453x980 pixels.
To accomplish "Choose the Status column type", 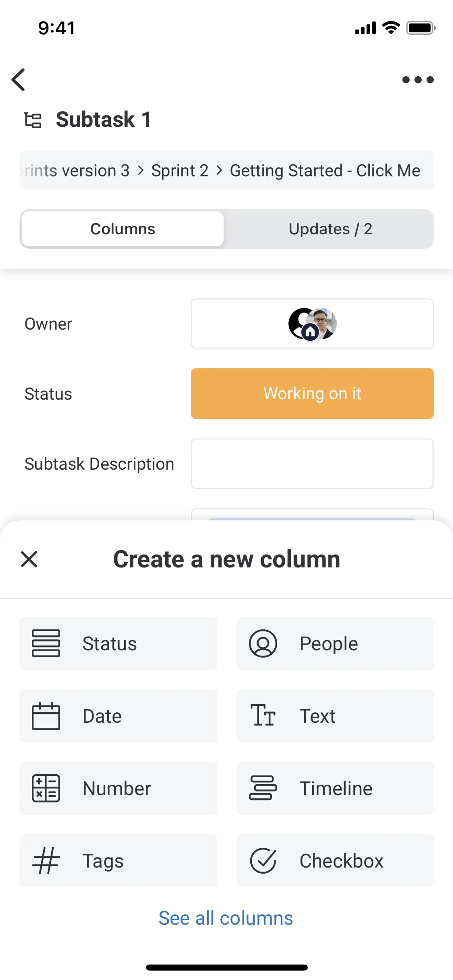I will click(118, 644).
